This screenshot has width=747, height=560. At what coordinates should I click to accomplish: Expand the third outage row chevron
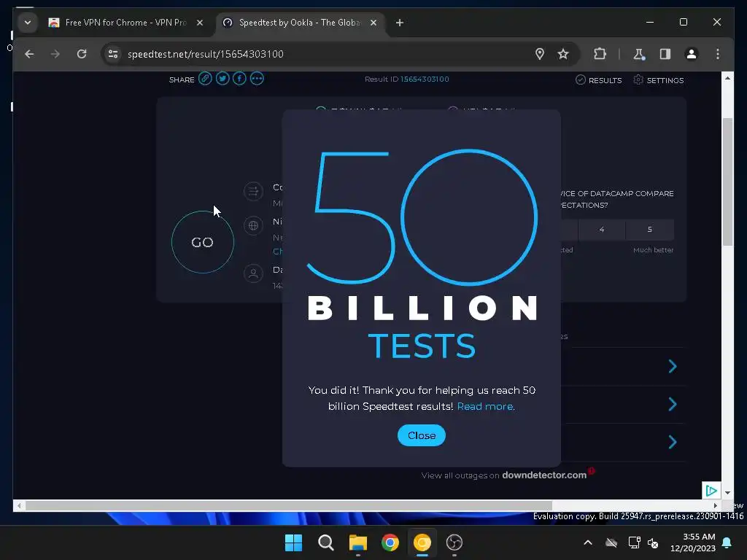(672, 442)
